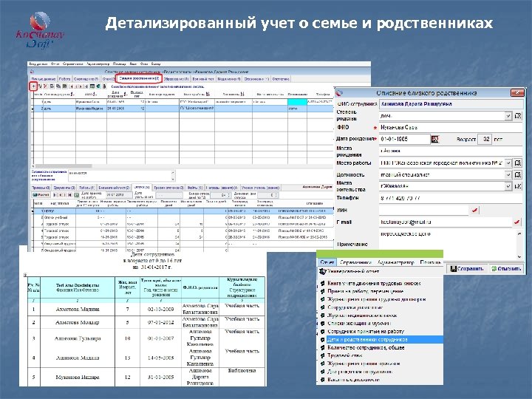This screenshot has height=399, width=532.
Task: Click the 02-10-2009 birth date cell
Action: (161, 309)
